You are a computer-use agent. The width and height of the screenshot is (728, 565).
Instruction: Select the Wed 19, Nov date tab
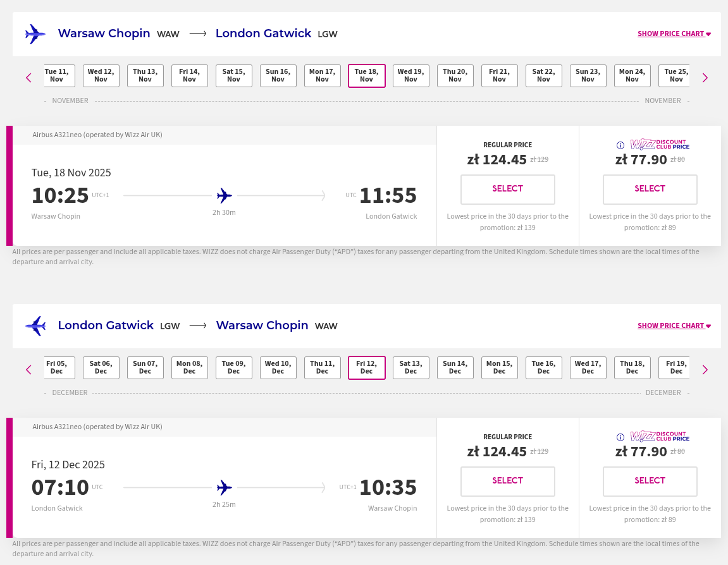pos(411,76)
